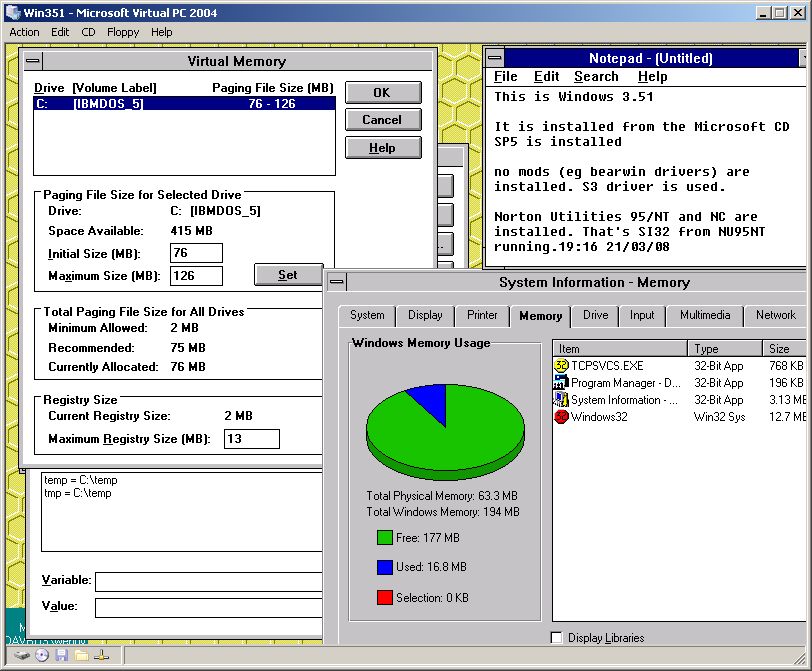Click the System Information list item icon

[561, 400]
